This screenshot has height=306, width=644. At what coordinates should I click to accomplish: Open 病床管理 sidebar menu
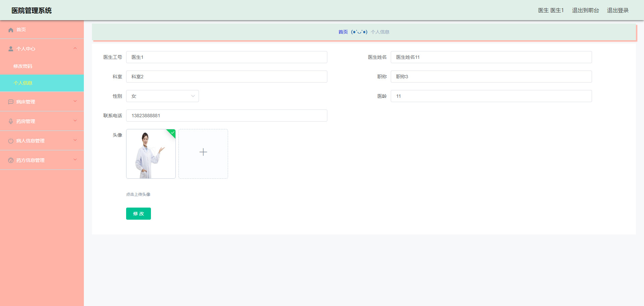(x=42, y=102)
